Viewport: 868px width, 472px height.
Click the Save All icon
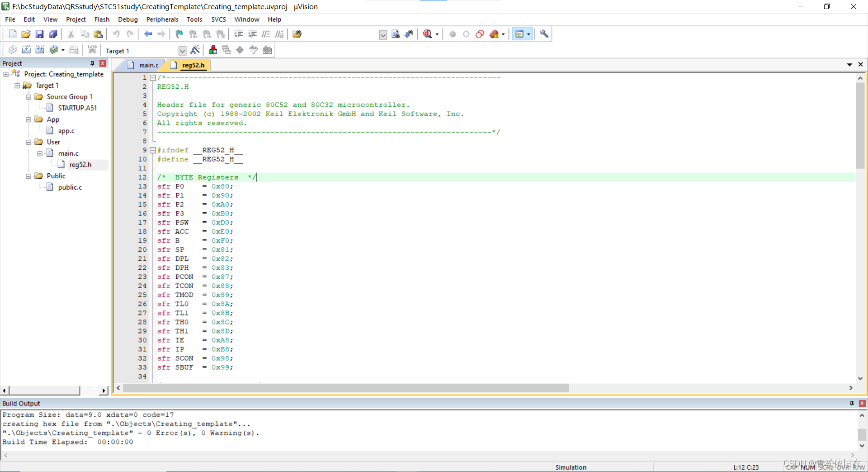point(53,34)
